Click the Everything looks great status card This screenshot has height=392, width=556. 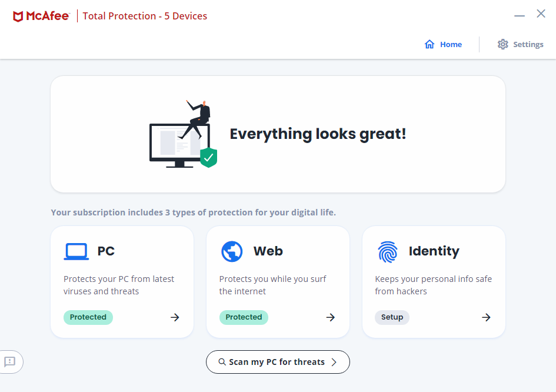point(318,134)
